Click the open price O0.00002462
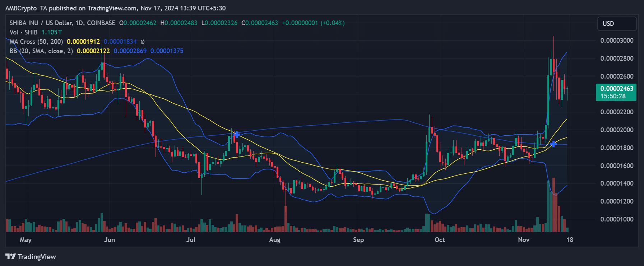644x266 pixels. [138, 23]
